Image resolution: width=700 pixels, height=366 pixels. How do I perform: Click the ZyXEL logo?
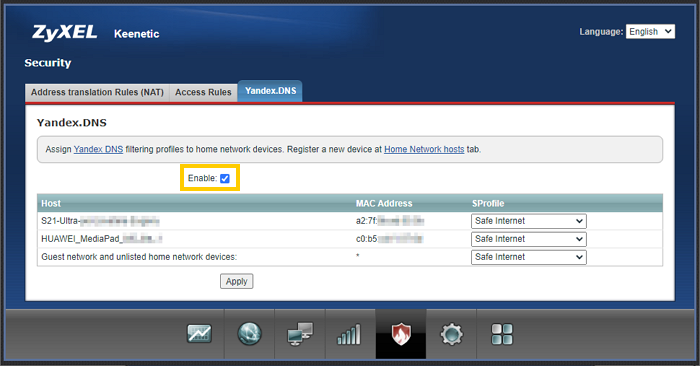[64, 33]
